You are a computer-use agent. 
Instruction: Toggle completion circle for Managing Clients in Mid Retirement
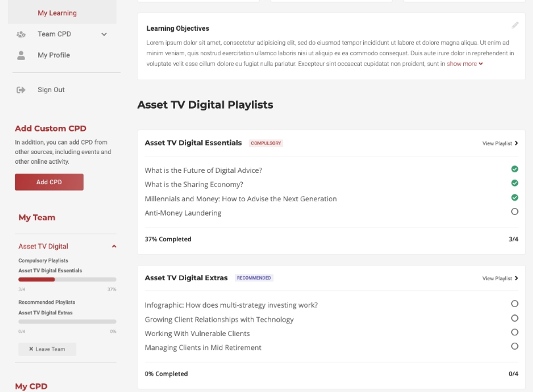[515, 347]
